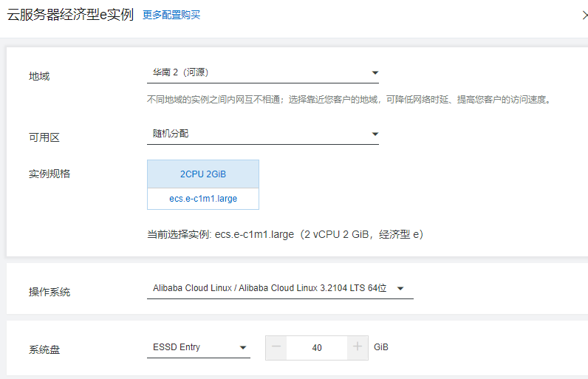Open the ESSD Entry system disk type dropdown
The width and height of the screenshot is (588, 379).
pyautogui.click(x=199, y=347)
